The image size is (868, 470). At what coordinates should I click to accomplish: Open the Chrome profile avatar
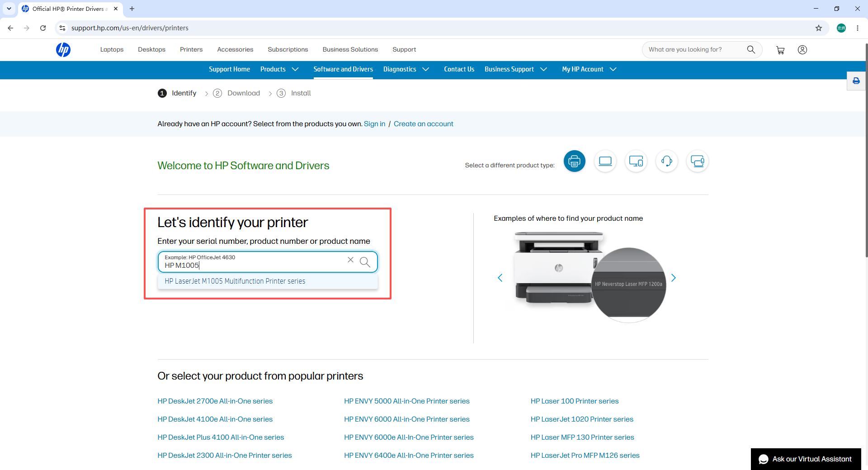click(841, 28)
